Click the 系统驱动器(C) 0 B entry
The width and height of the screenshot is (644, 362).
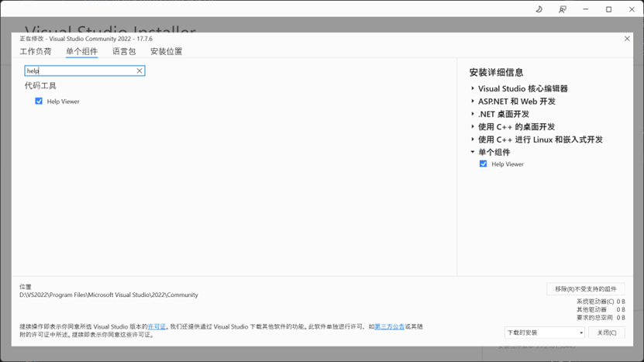(601, 302)
